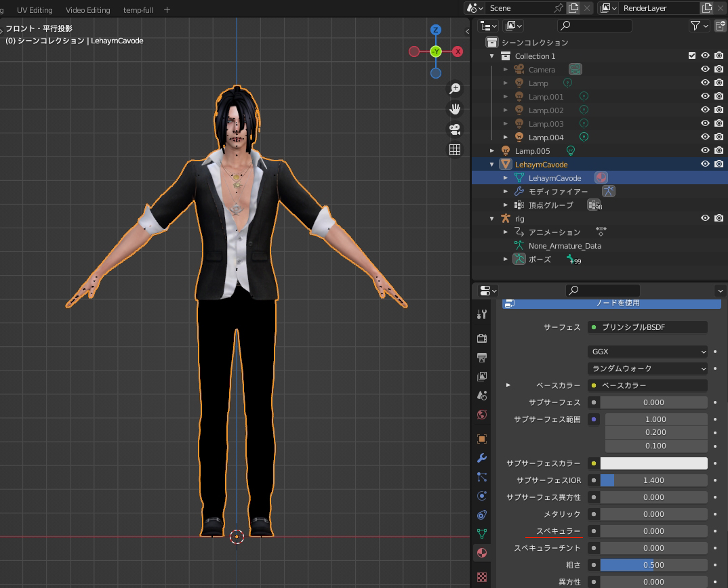Uncheck the Collection 1 exclude checkbox
This screenshot has width=728, height=588.
pyautogui.click(x=692, y=56)
